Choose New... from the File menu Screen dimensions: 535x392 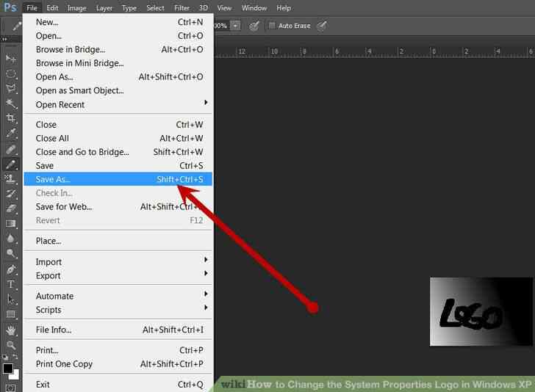click(118, 22)
